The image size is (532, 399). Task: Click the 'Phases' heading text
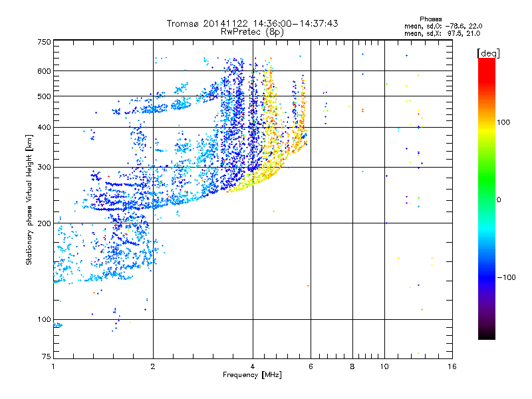click(x=430, y=19)
